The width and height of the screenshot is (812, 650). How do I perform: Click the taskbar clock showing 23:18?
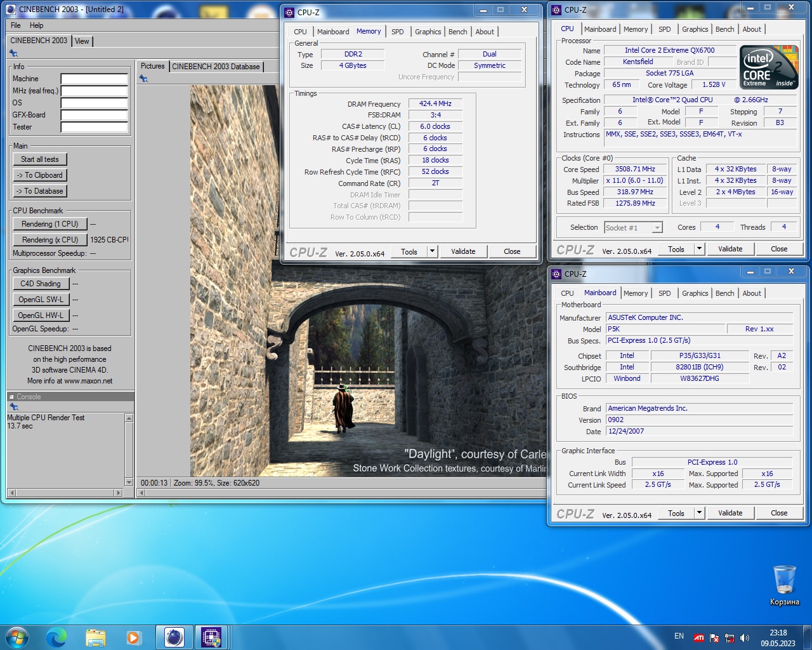778,638
